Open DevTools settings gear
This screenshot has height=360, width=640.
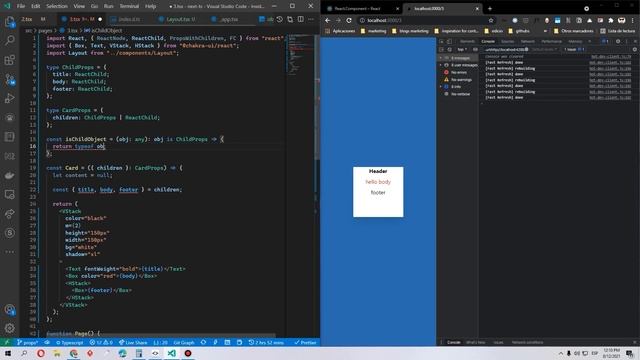pos(618,41)
